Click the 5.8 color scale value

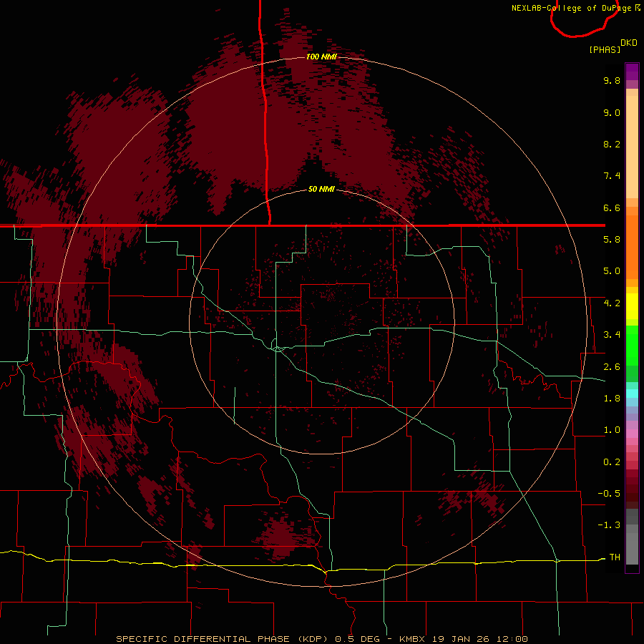click(612, 240)
